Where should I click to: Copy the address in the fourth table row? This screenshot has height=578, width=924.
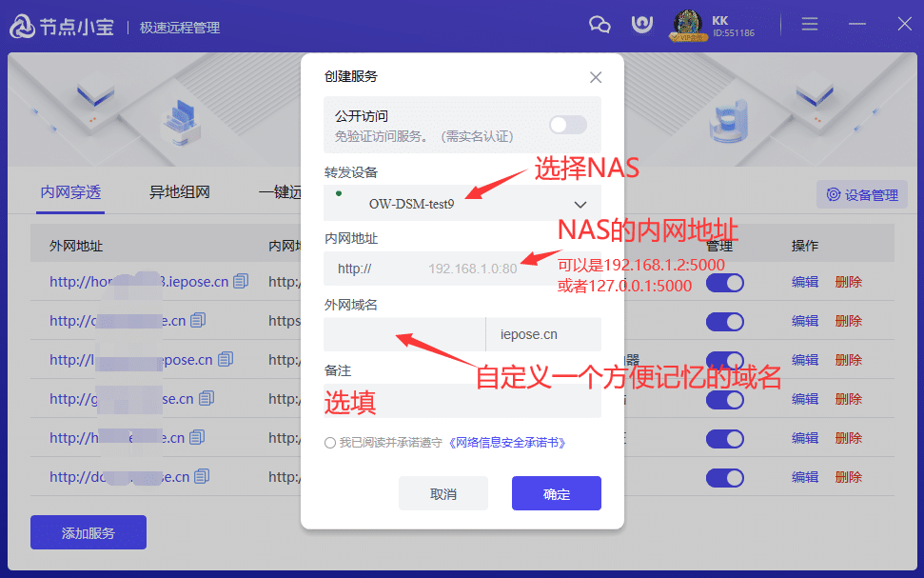coord(206,398)
